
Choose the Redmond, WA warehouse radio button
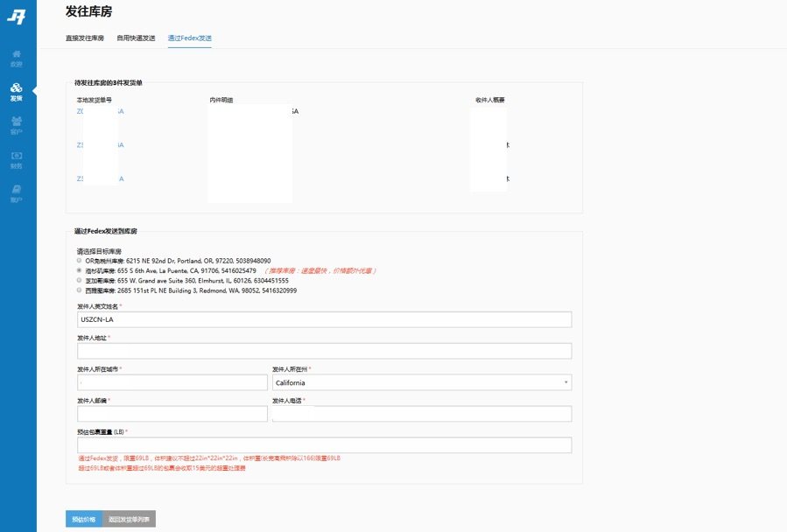(80, 290)
